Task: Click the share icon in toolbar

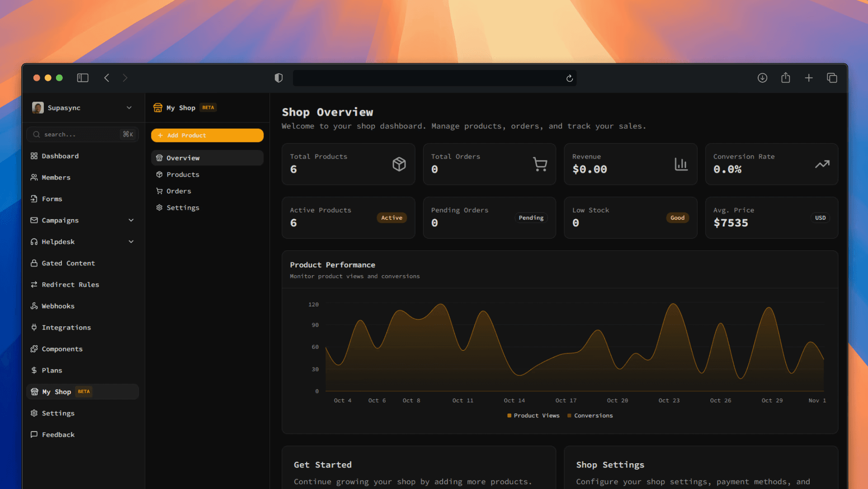Action: pyautogui.click(x=786, y=78)
